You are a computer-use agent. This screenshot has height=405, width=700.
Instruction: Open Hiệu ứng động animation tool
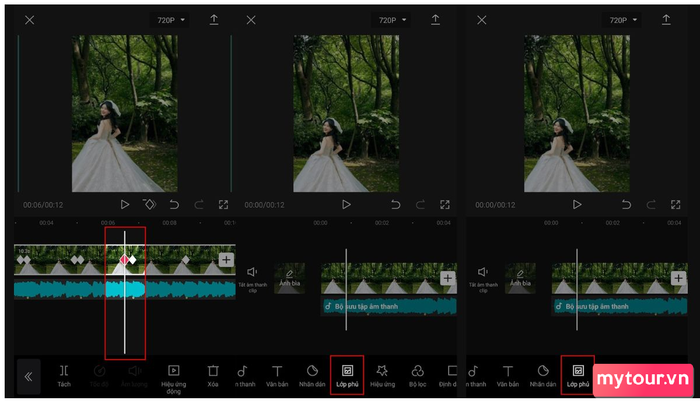tap(174, 379)
